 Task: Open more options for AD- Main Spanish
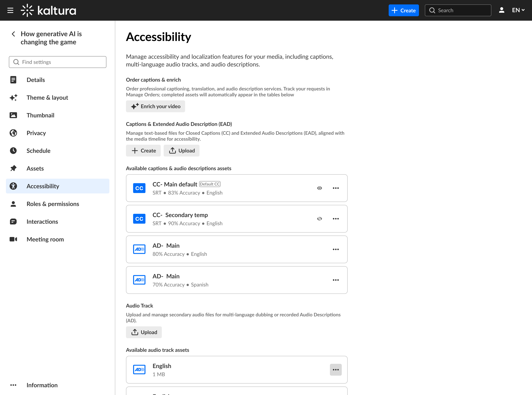[x=335, y=280]
